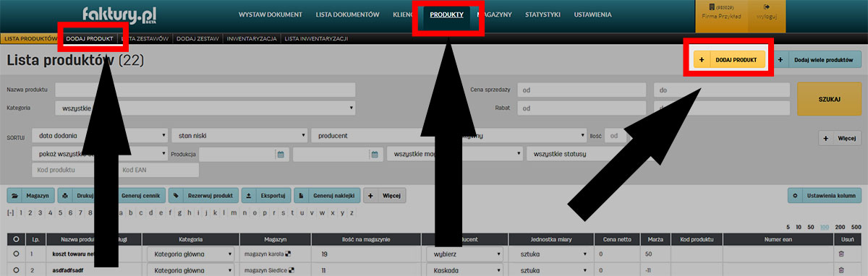Click the upload icon on Eksportuj button

tap(249, 196)
